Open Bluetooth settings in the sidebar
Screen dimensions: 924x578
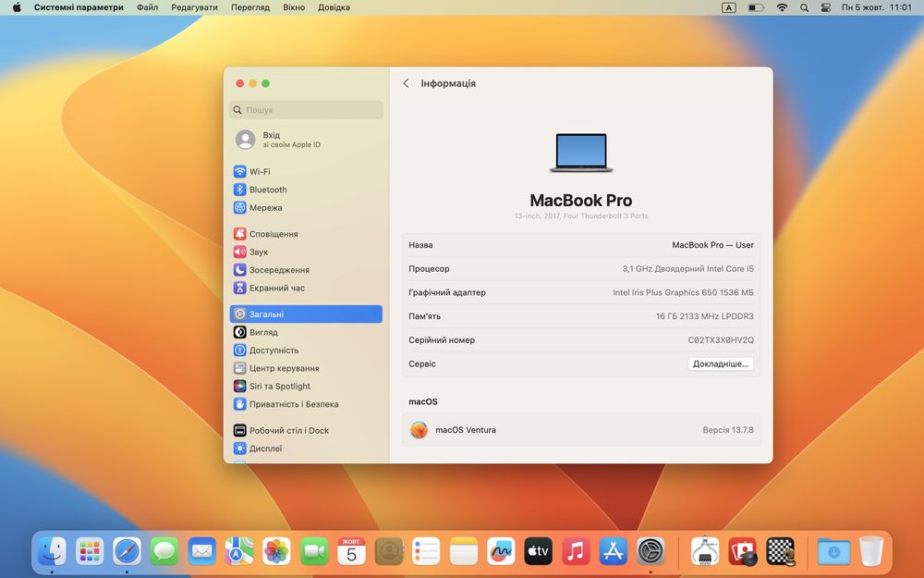point(306,190)
